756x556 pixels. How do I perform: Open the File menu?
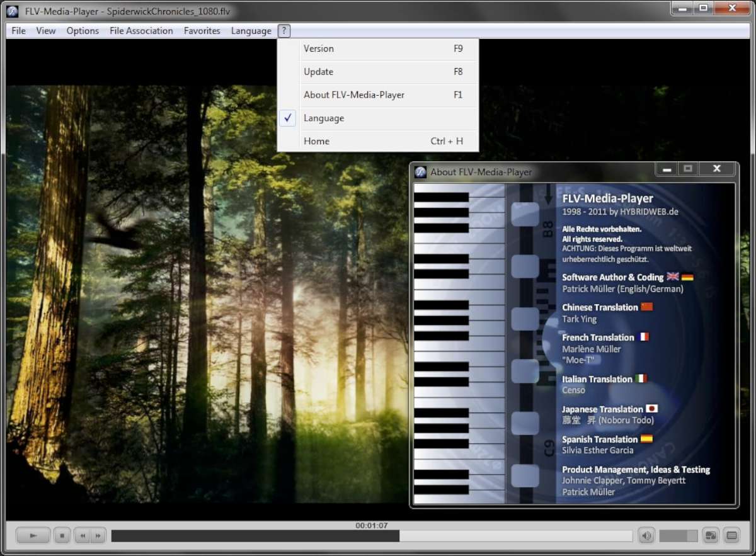point(19,31)
